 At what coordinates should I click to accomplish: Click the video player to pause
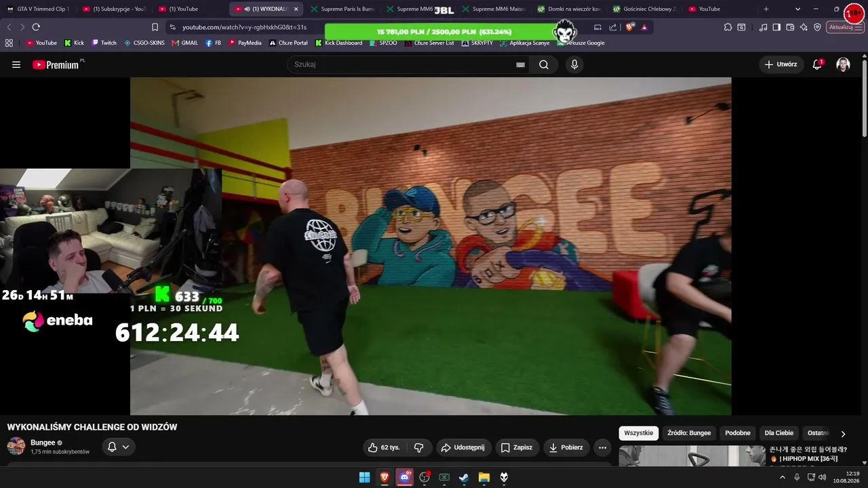tap(431, 245)
